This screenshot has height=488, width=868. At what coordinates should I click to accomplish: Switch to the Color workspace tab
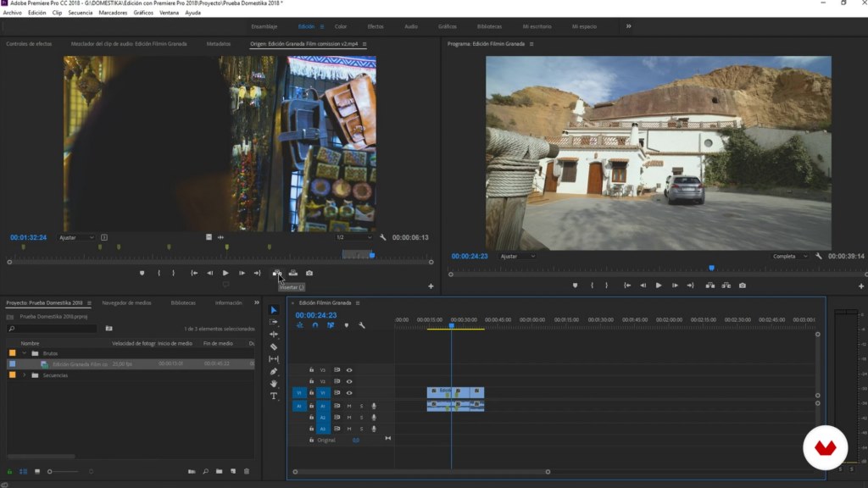coord(341,26)
